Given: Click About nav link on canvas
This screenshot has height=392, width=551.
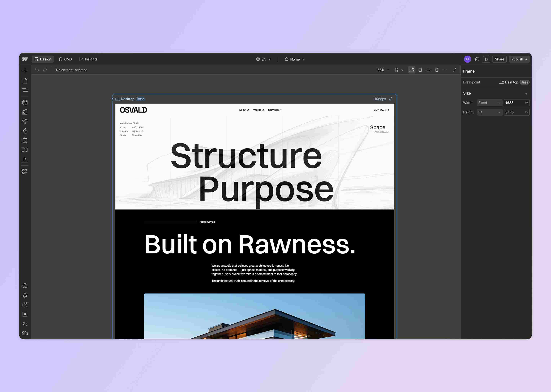Looking at the screenshot, I should [244, 110].
